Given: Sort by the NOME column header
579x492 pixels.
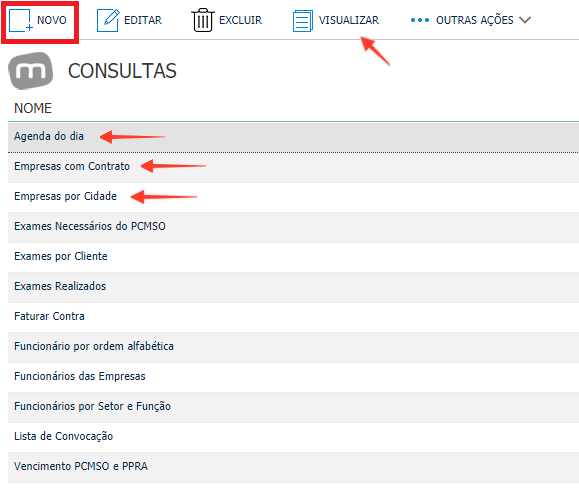Looking at the screenshot, I should 33,108.
